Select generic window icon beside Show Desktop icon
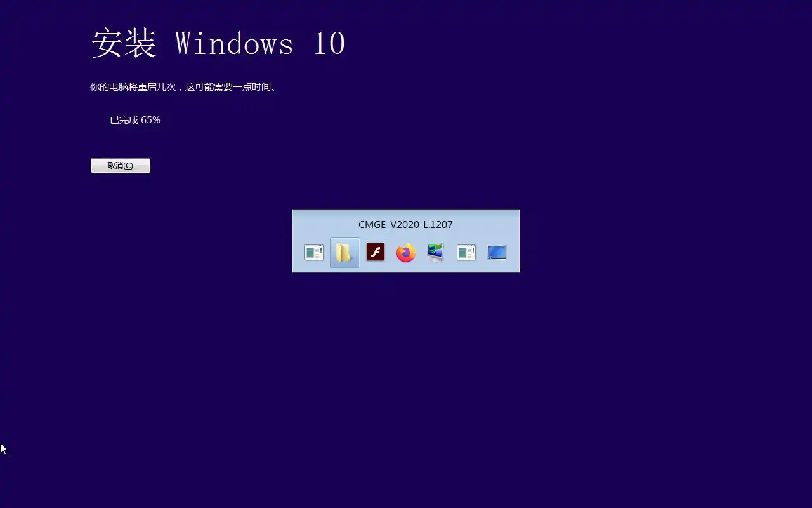 click(466, 253)
